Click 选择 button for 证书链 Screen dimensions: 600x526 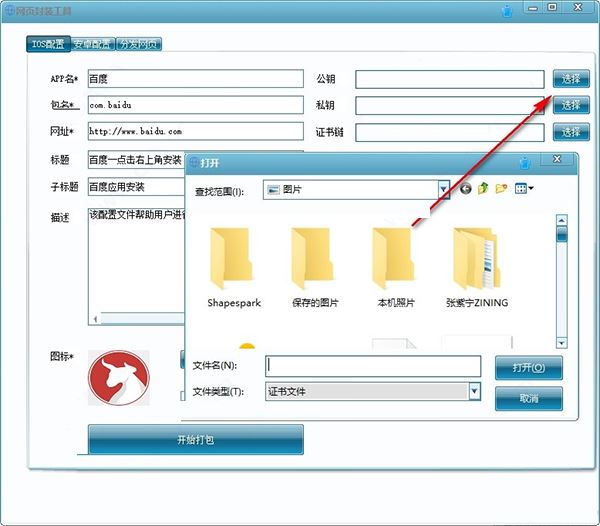(571, 132)
